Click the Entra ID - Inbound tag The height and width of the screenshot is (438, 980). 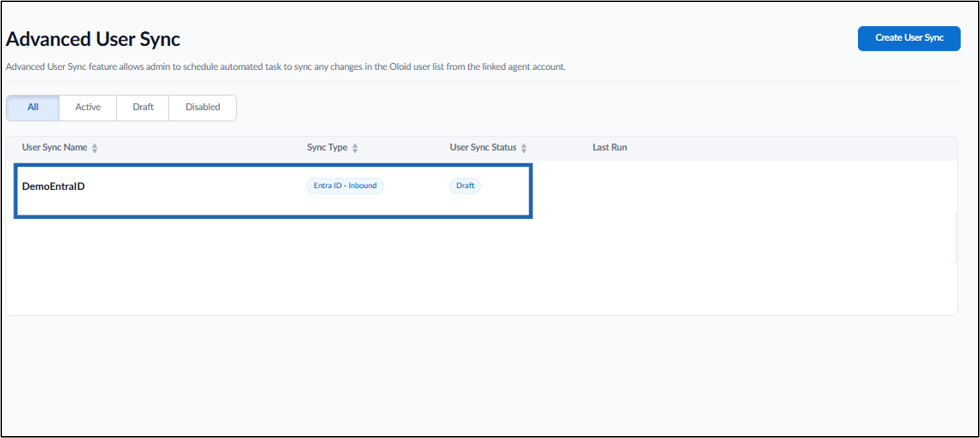coord(345,186)
